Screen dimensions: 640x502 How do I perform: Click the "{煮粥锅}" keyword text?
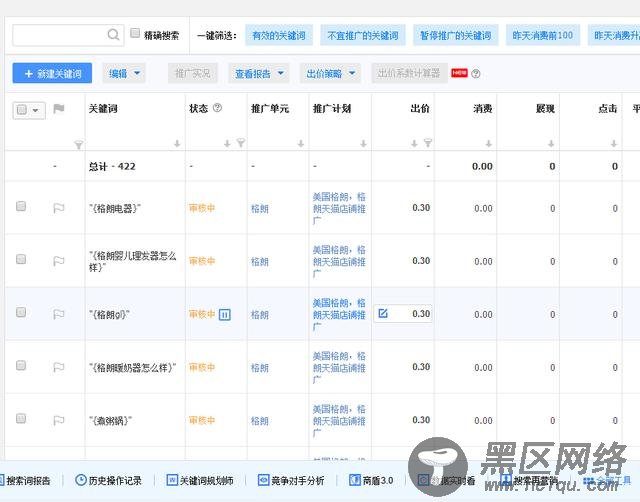point(110,421)
